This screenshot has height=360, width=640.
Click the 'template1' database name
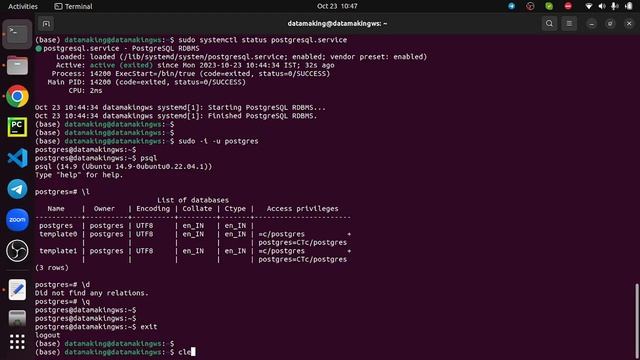pos(58,251)
